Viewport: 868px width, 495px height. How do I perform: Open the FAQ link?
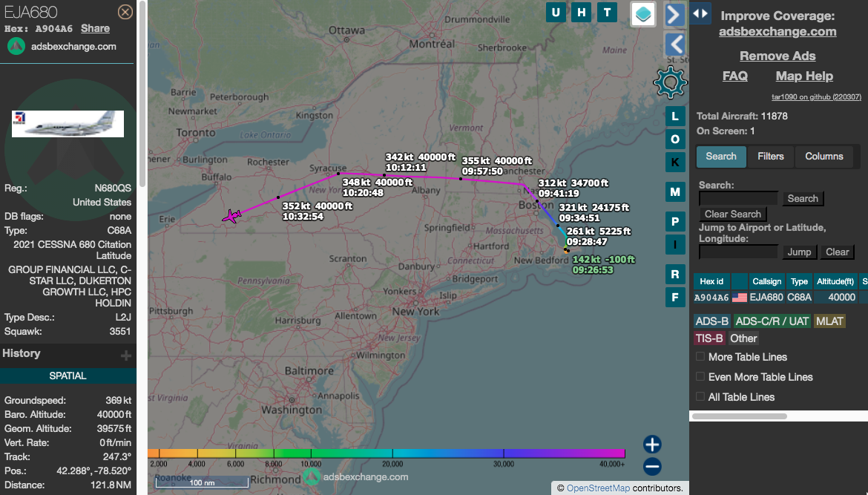[x=734, y=76]
